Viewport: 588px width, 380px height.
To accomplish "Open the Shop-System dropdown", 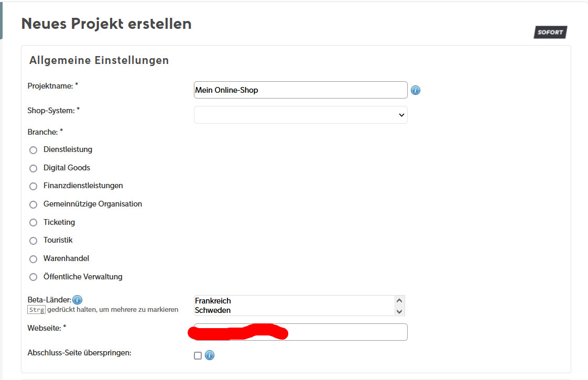I will coord(300,115).
